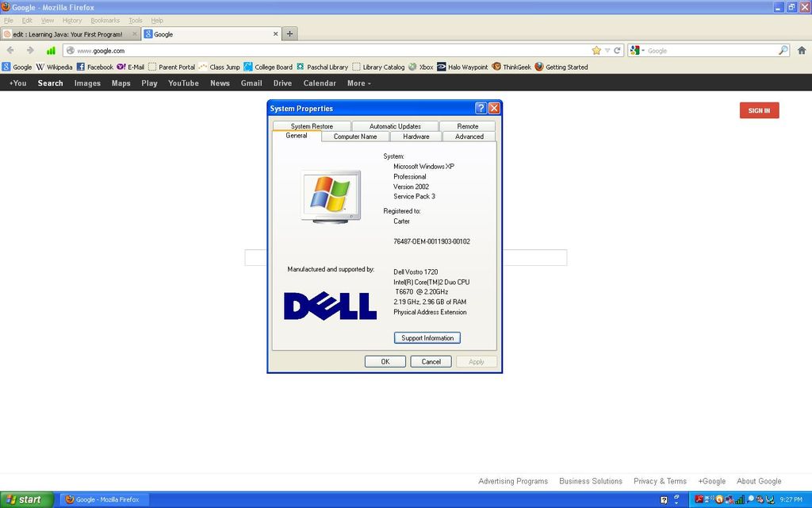Open YouTube from Google bar
This screenshot has height=508, width=812.
tap(183, 83)
